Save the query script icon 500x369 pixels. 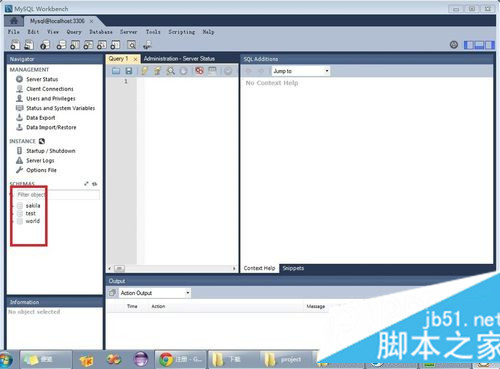(129, 71)
